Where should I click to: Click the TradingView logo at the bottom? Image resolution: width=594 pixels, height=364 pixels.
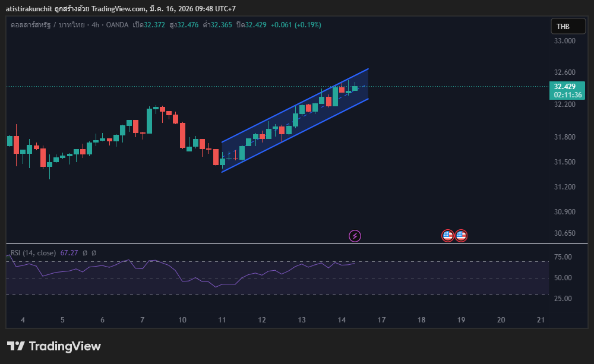pyautogui.click(x=54, y=346)
